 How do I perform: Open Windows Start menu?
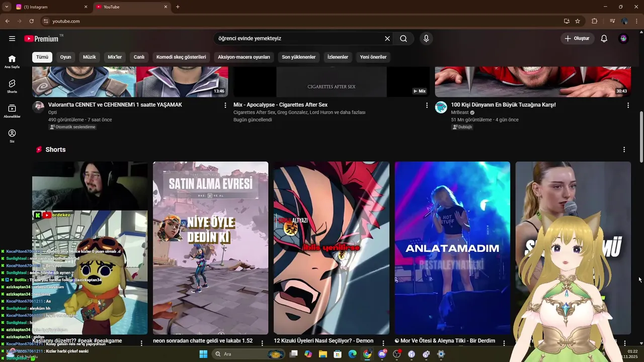[x=203, y=354]
